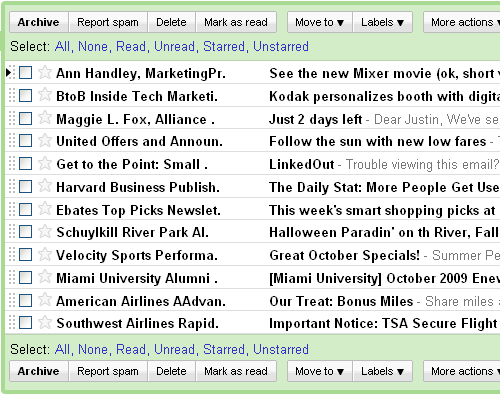
Task: Click the top Unstarred select link
Action: pos(281,46)
